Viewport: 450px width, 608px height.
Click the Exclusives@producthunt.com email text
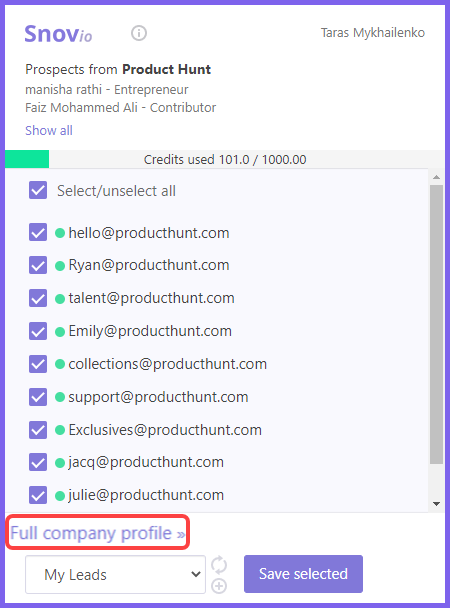click(165, 430)
